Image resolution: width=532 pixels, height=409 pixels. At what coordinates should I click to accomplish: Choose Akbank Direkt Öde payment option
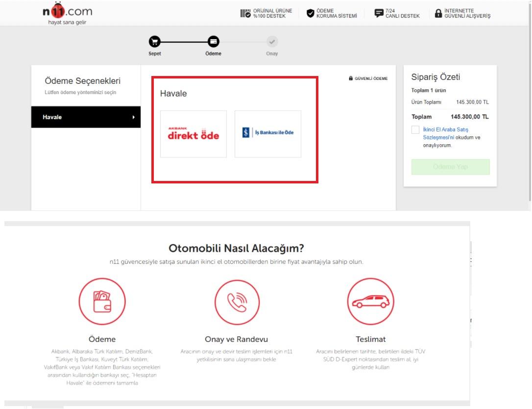(x=193, y=134)
